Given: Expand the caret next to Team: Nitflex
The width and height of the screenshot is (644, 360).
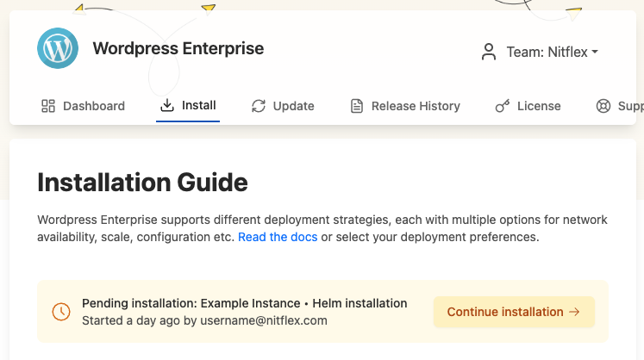Looking at the screenshot, I should pyautogui.click(x=595, y=53).
